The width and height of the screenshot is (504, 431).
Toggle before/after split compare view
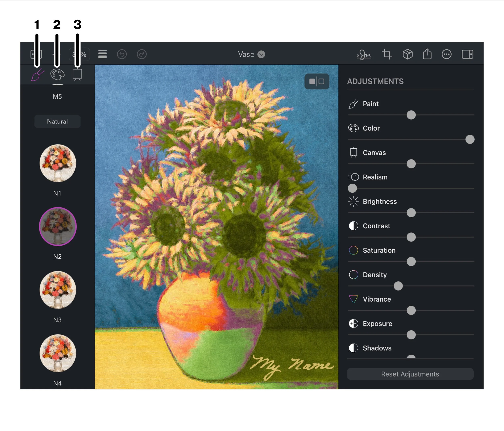[x=317, y=81]
